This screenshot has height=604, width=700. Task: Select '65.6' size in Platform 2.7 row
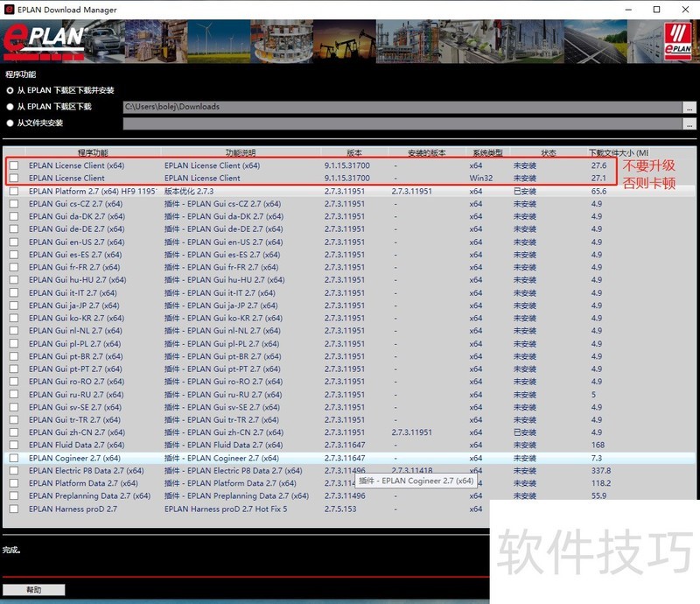598,191
